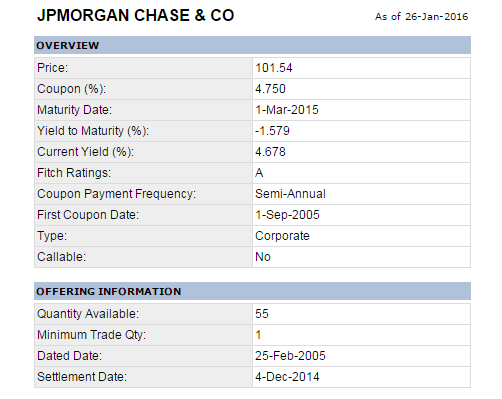Select the Maturity Date value 1-Mar-2015
The height and width of the screenshot is (399, 502).
point(287,110)
